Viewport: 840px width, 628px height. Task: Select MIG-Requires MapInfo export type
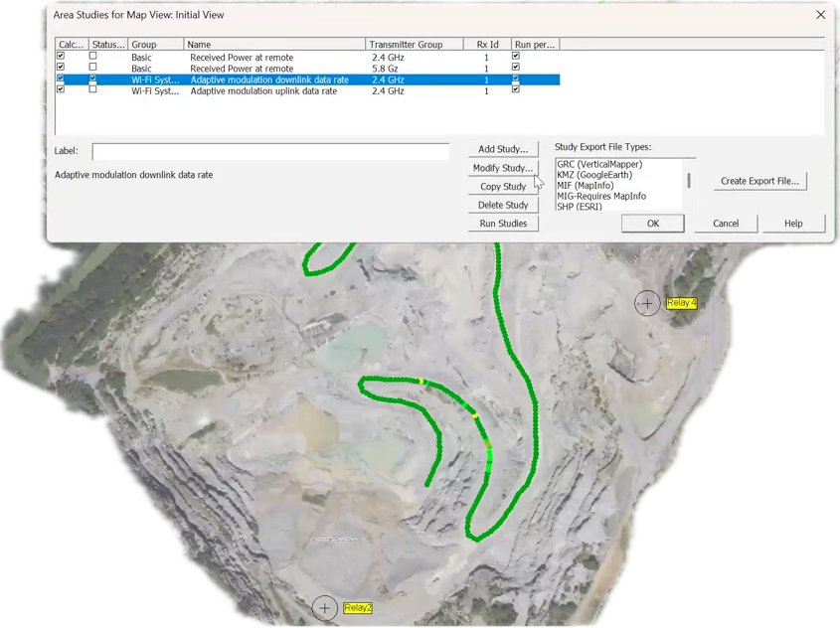[x=601, y=196]
